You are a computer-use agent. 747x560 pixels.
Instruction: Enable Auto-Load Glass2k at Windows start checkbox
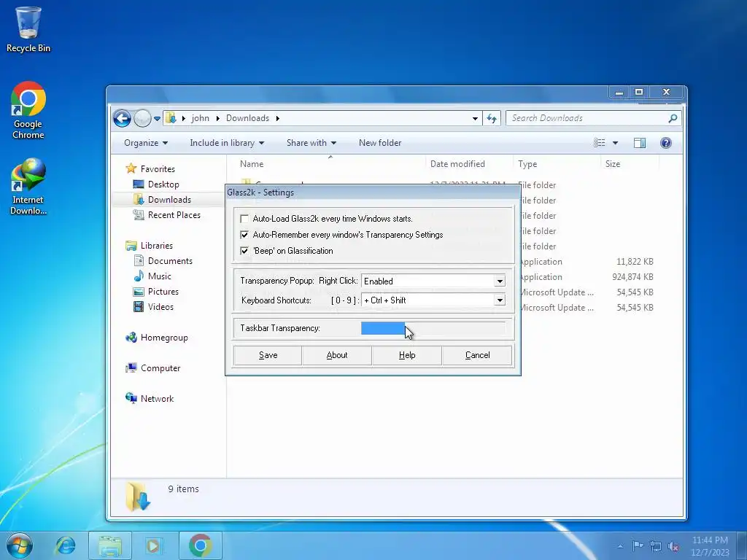click(244, 219)
